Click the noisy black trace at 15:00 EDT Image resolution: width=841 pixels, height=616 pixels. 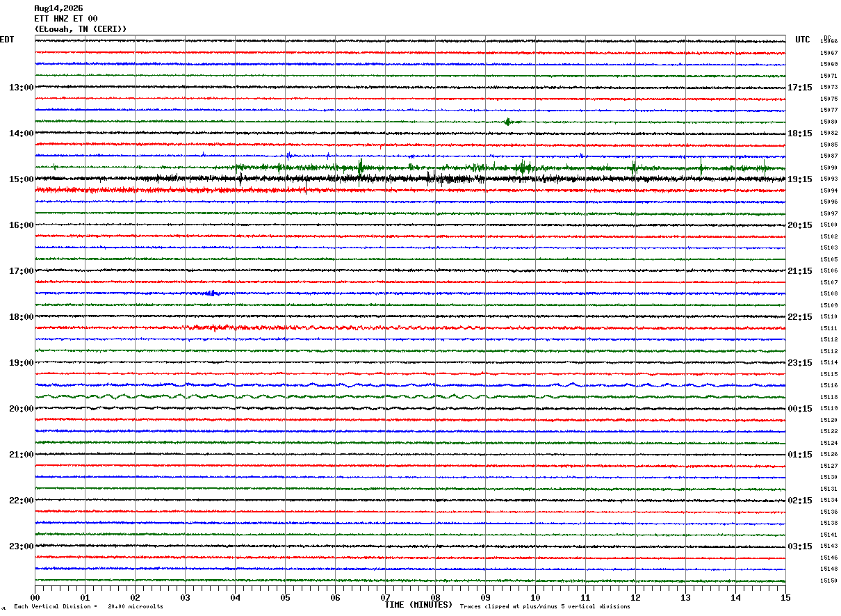[x=410, y=179]
